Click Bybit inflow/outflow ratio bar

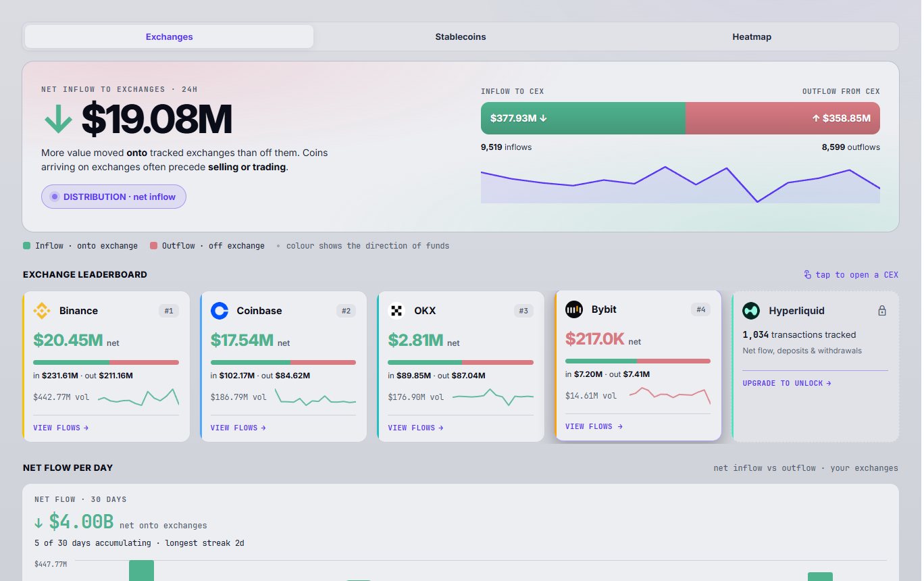pyautogui.click(x=638, y=361)
